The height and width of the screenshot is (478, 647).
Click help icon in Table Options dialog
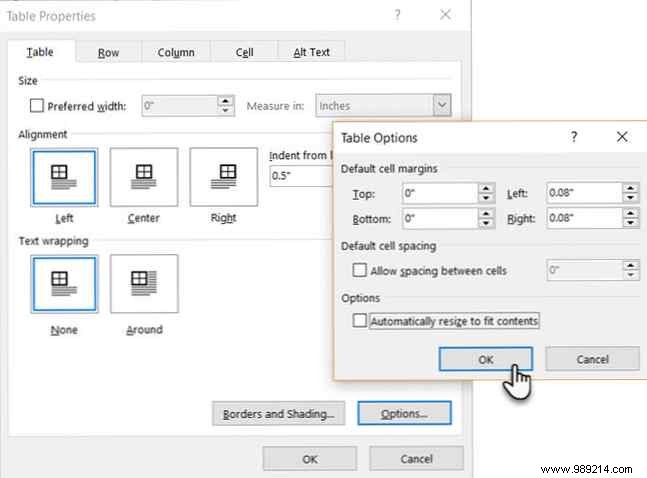pos(574,137)
